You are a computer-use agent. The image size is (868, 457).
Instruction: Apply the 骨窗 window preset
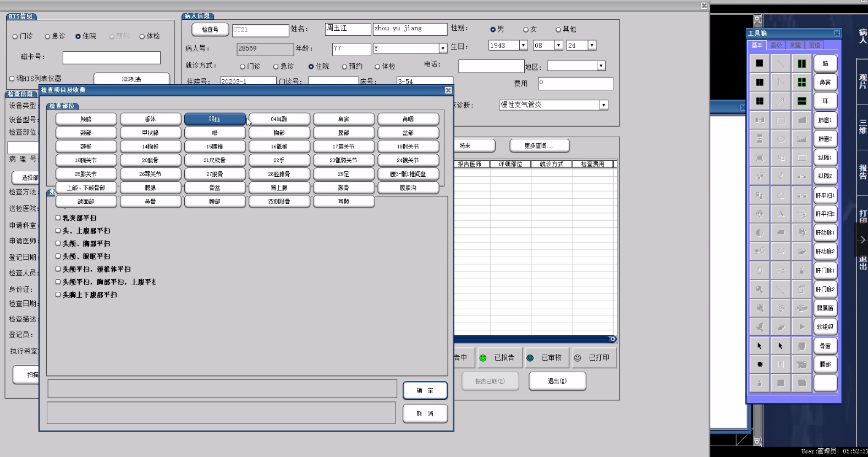pos(825,346)
